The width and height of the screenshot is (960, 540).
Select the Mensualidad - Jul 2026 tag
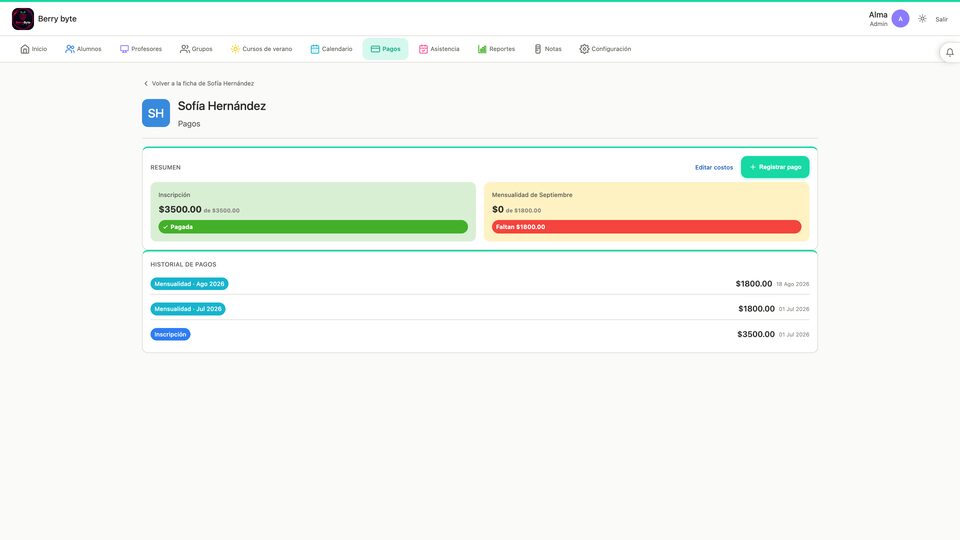(188, 309)
